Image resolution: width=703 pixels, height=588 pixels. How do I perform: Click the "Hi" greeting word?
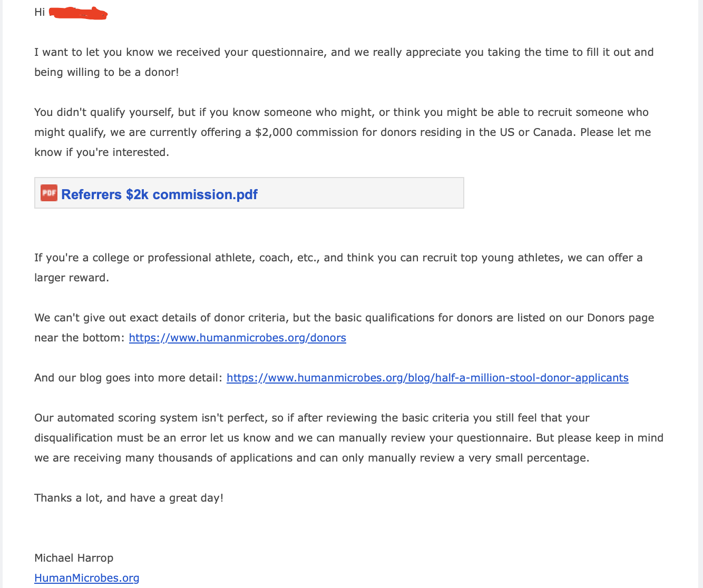[x=40, y=12]
